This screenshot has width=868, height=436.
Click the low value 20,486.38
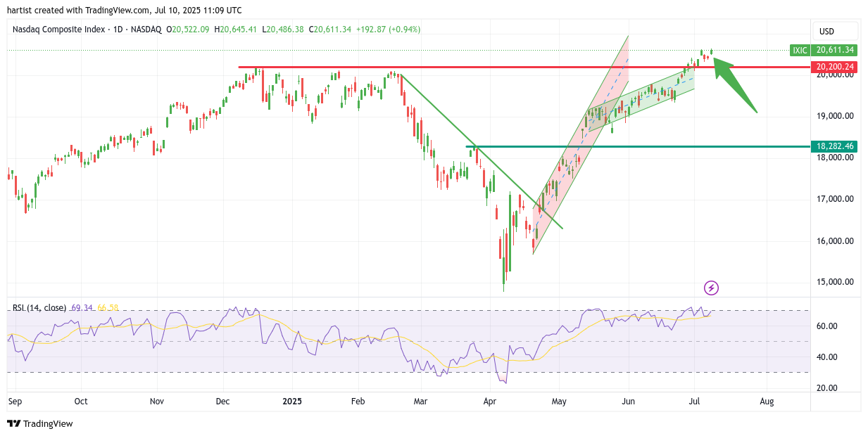(284, 30)
